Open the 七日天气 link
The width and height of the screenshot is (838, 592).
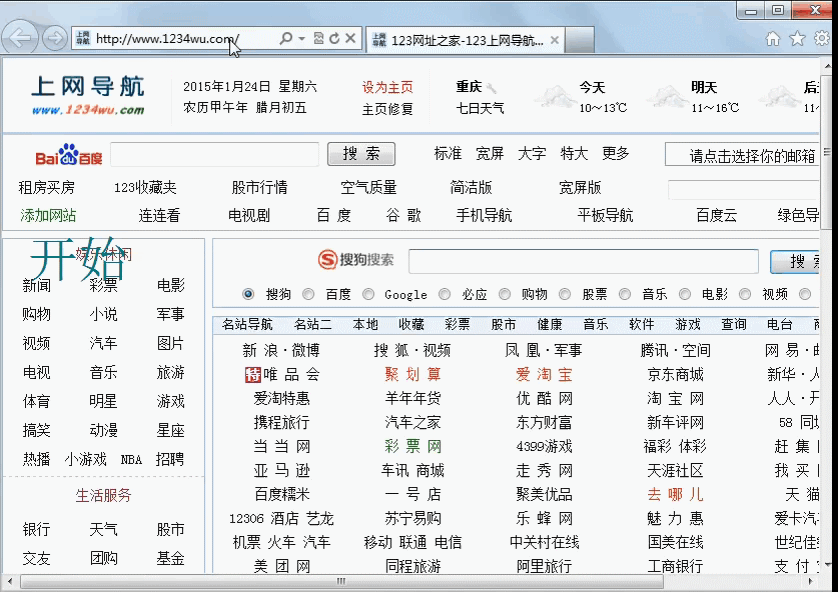480,108
